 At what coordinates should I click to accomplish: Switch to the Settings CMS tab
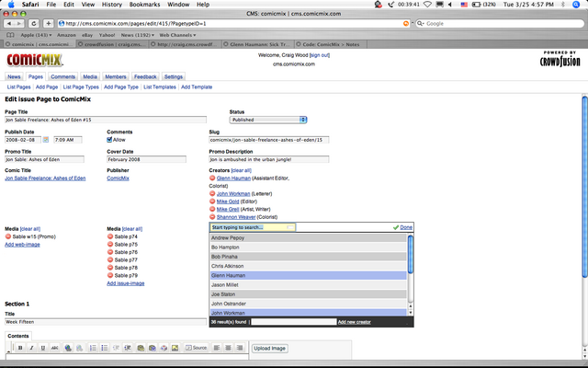(174, 76)
